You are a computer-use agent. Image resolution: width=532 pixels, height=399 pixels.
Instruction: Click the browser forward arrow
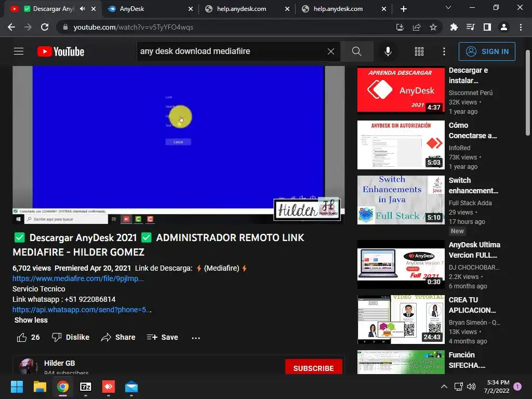[x=28, y=27]
